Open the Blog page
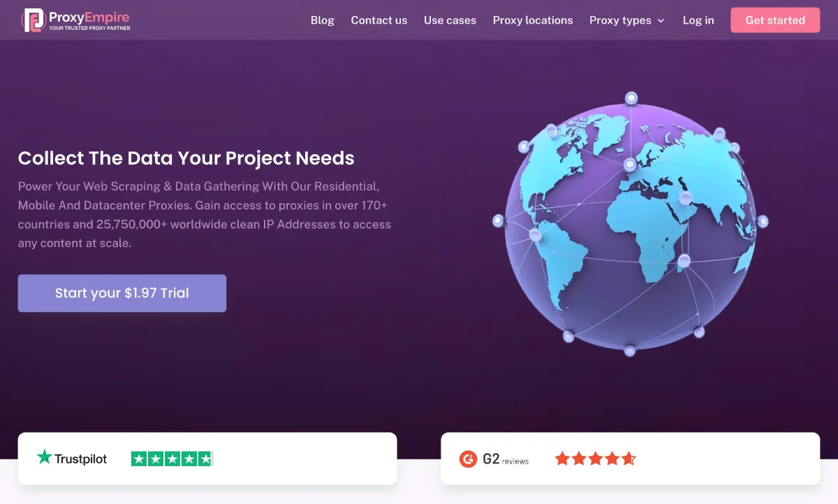 coord(322,20)
